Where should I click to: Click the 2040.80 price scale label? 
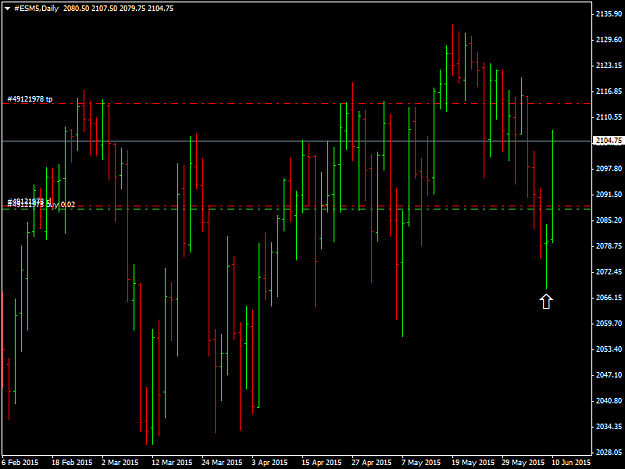pyautogui.click(x=609, y=400)
